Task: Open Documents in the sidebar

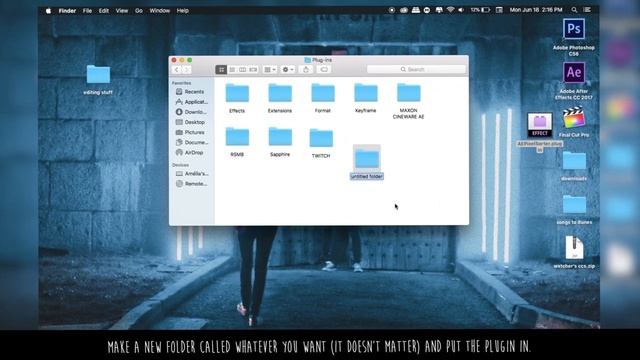Action: click(x=192, y=142)
